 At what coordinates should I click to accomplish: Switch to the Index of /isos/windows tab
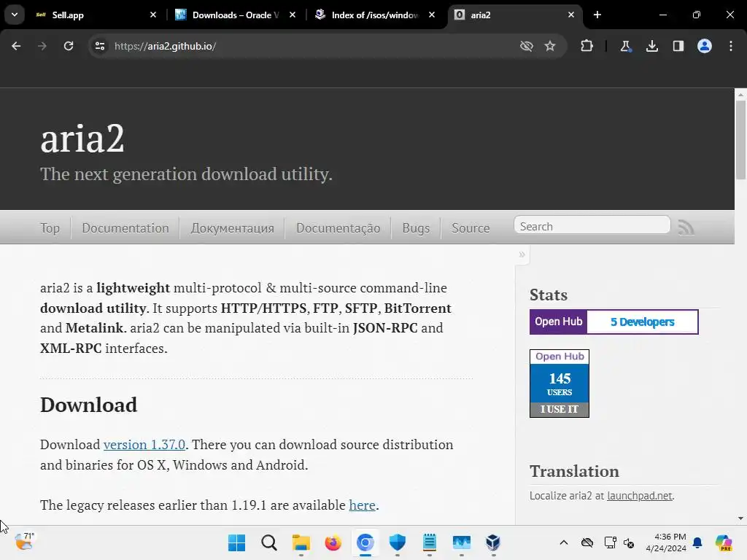pyautogui.click(x=375, y=15)
